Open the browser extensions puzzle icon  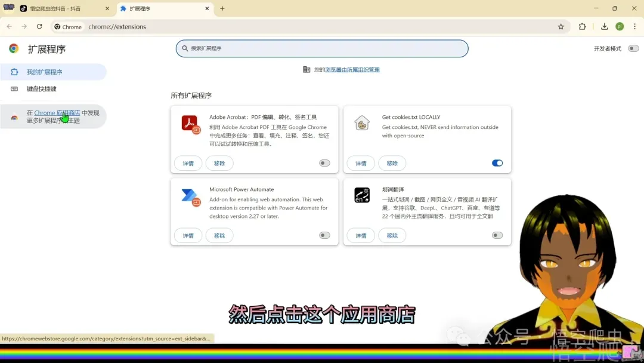coord(582,26)
